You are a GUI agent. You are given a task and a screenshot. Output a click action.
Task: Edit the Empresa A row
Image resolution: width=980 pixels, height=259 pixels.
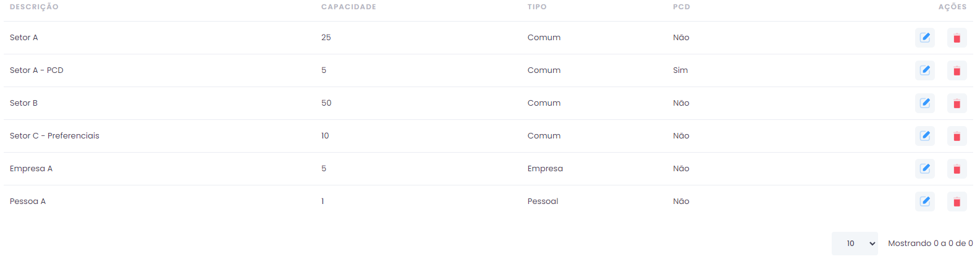(924, 169)
